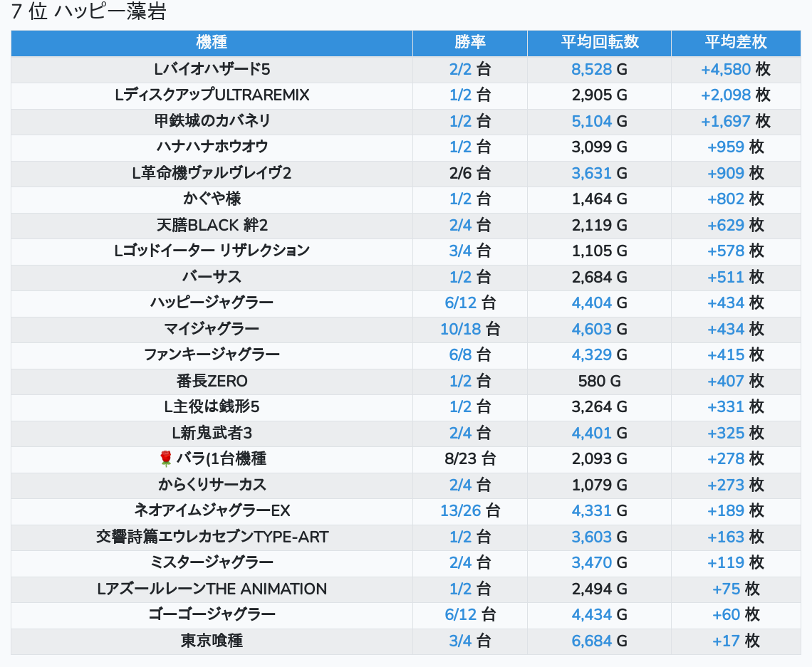Screen dimensions: 812x667
Task: Click the 交響詩篇エウレカセブンTYPE-ART machine name
Action: click(212, 537)
